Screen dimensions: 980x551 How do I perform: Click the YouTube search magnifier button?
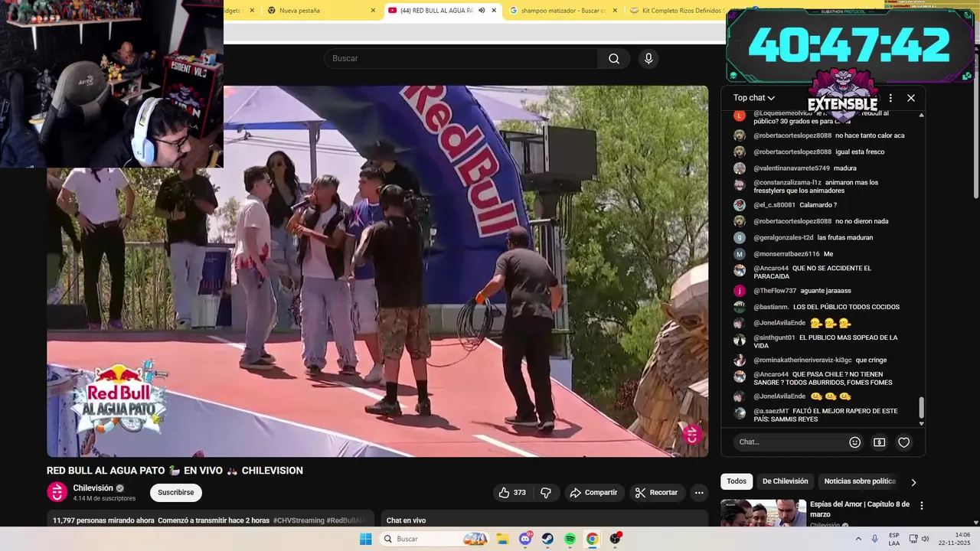[x=613, y=59]
